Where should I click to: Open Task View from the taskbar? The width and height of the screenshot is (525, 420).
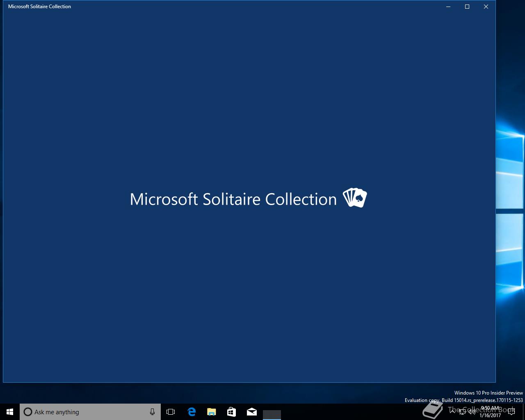pyautogui.click(x=171, y=412)
